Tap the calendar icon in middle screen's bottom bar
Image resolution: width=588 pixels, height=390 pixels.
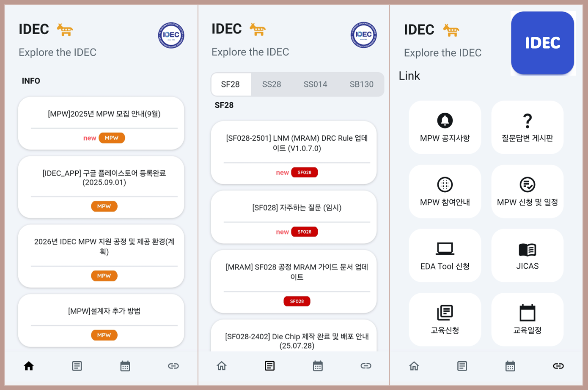[318, 366]
